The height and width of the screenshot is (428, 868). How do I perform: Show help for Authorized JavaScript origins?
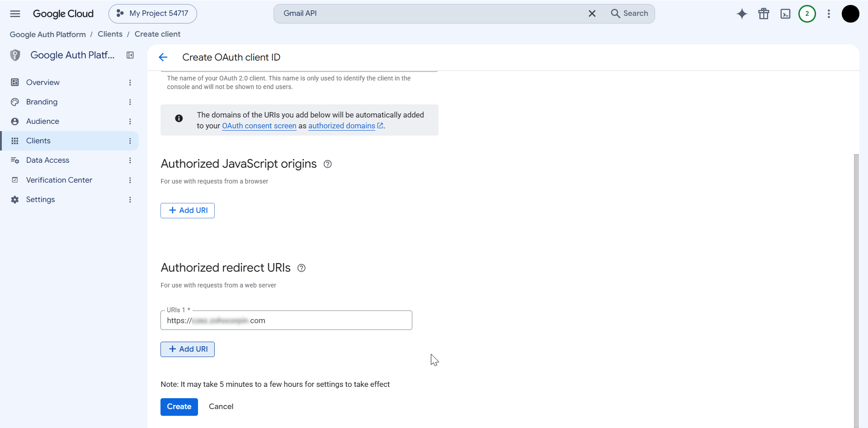coord(328,164)
